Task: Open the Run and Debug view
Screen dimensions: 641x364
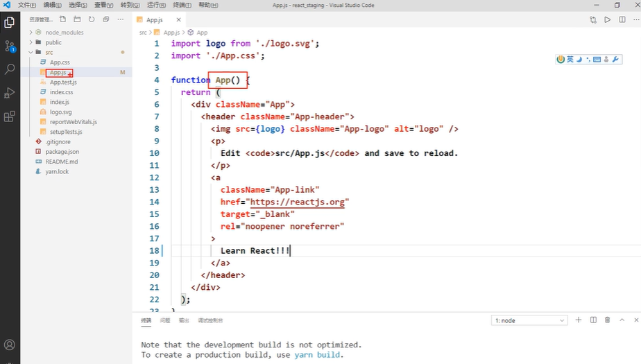Action: point(10,93)
